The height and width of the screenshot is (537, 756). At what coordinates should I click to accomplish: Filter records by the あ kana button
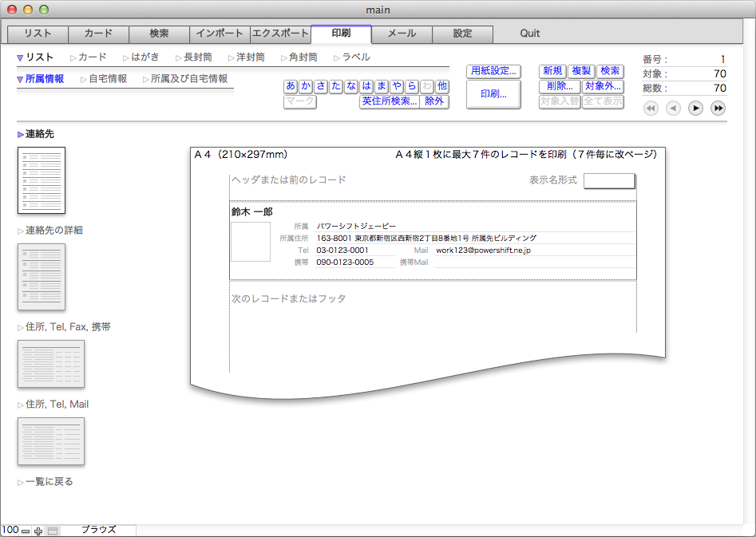click(291, 86)
